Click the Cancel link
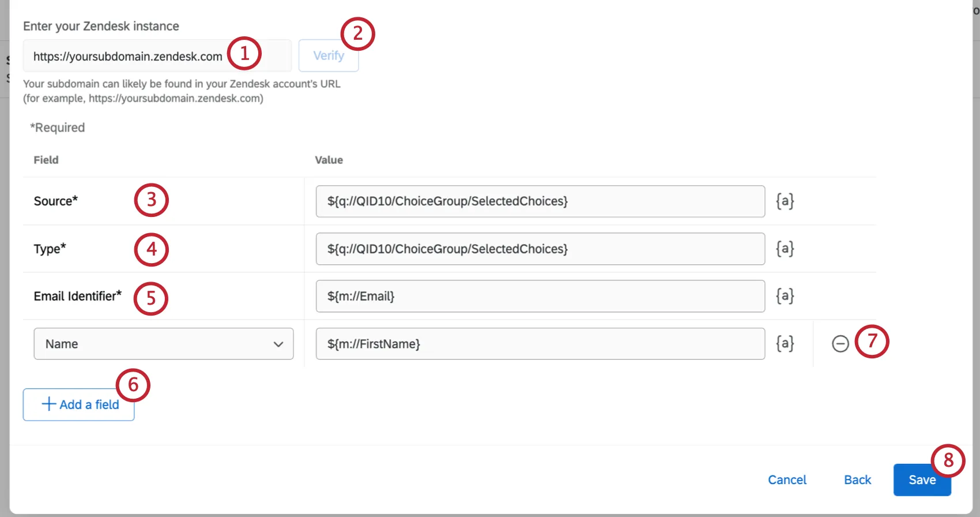The width and height of the screenshot is (980, 517). pyautogui.click(x=787, y=480)
